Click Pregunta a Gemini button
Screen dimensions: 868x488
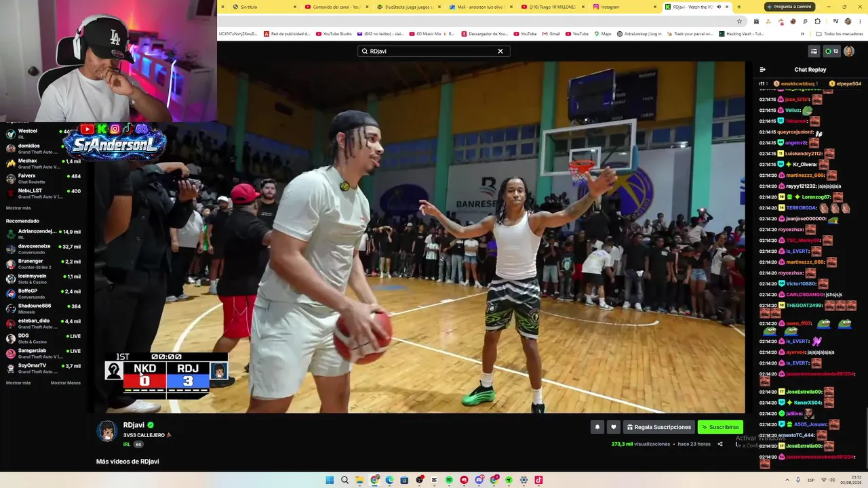tap(789, 7)
